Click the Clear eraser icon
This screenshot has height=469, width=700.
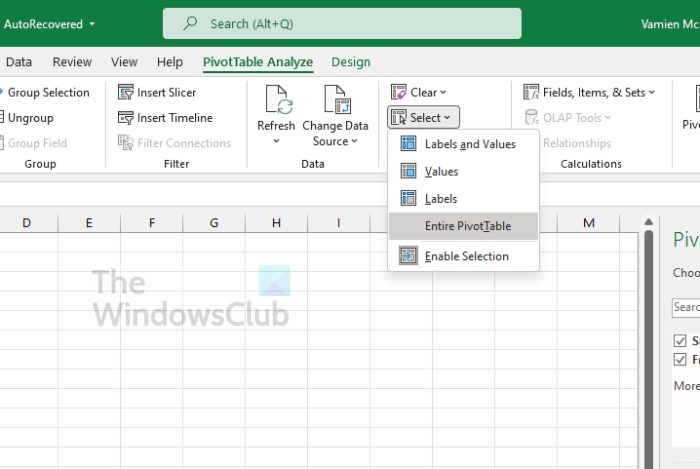[x=399, y=92]
